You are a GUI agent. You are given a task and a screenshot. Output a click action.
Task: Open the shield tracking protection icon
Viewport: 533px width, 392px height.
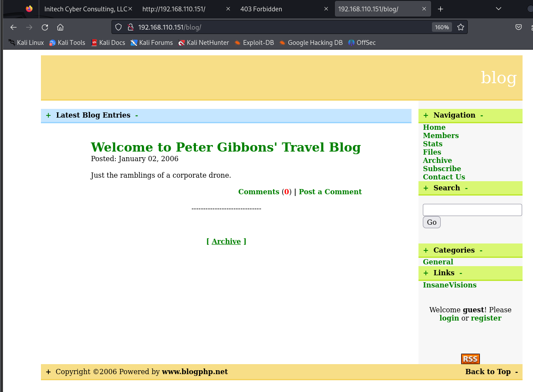pyautogui.click(x=118, y=27)
